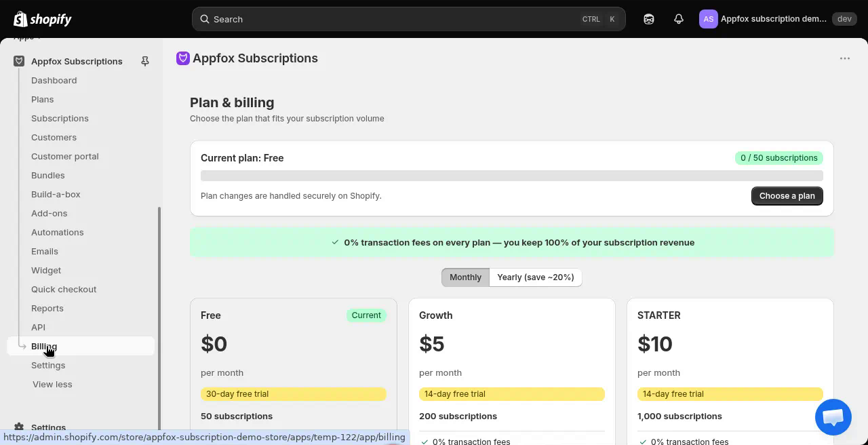Go to Quick checkout
The image size is (868, 445).
(x=64, y=289)
